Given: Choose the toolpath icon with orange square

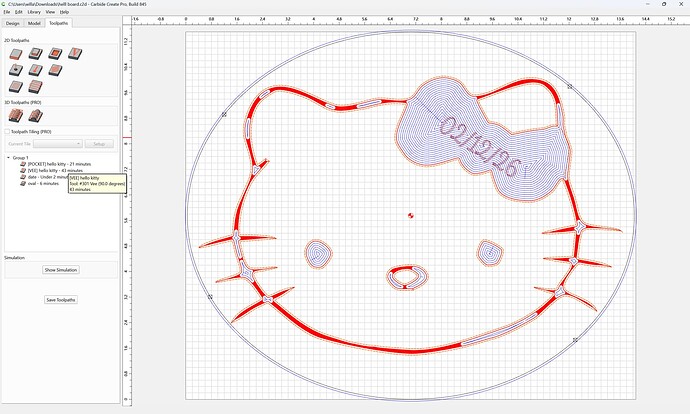Looking at the screenshot, I should 55,54.
